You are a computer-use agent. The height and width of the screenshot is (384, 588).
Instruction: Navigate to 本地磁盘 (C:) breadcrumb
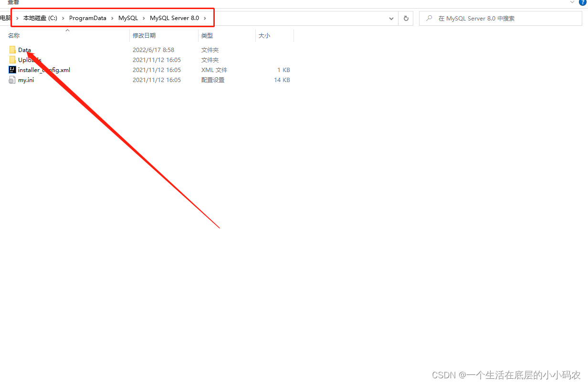click(x=40, y=18)
